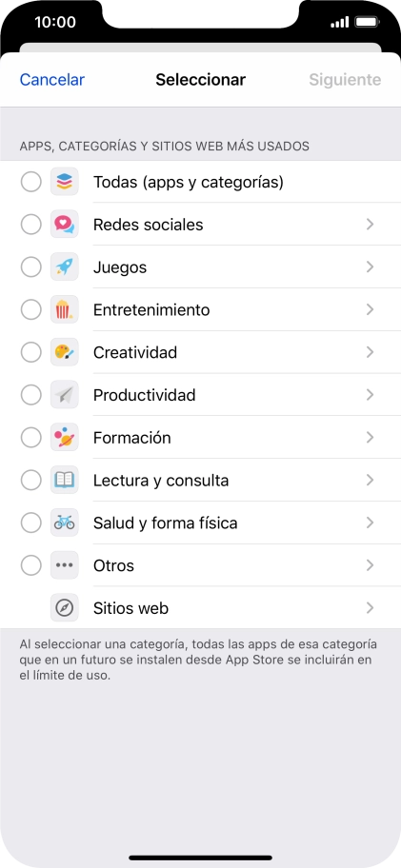Viewport: 401px width, 868px height.
Task: Tap the paper plane Productividad icon
Action: tap(64, 395)
